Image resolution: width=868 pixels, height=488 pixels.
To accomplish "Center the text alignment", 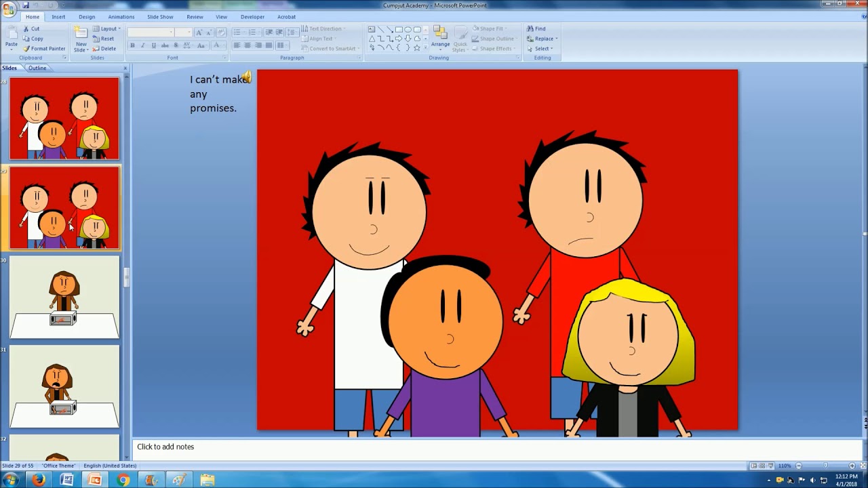I will click(x=248, y=45).
